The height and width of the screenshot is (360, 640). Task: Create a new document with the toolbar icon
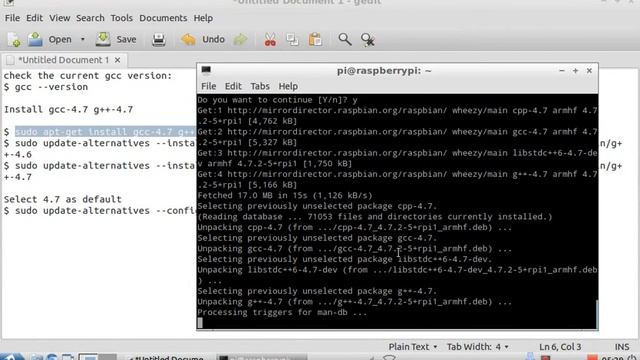[14, 40]
